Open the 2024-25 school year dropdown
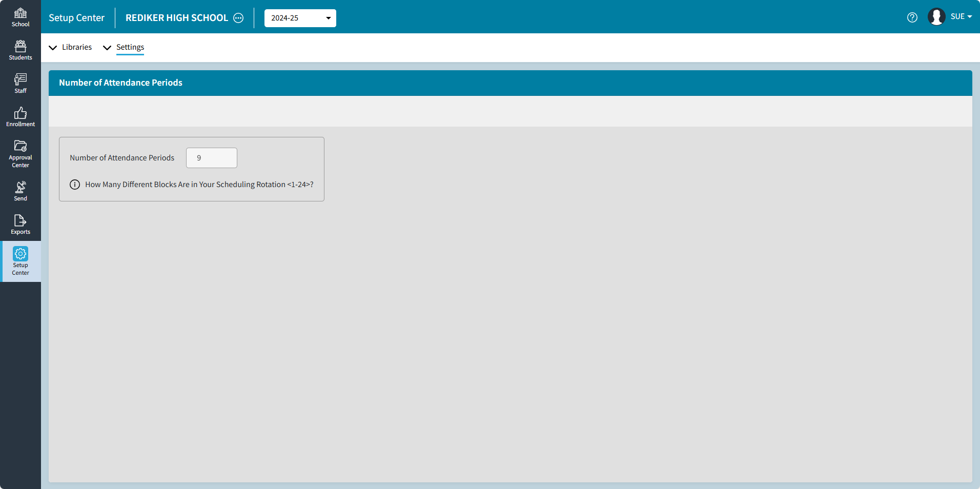The image size is (980, 489). pyautogui.click(x=300, y=18)
